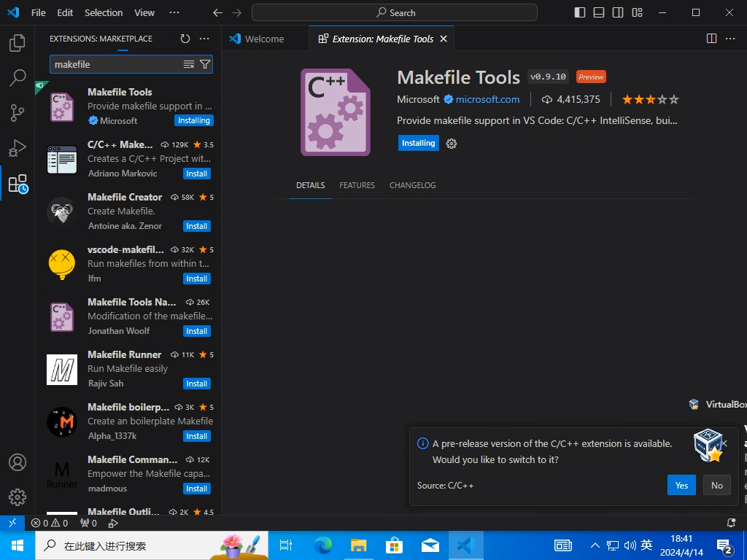Open Makefile Tools manage gear dropdown
The width and height of the screenshot is (747, 560).
[x=452, y=144]
